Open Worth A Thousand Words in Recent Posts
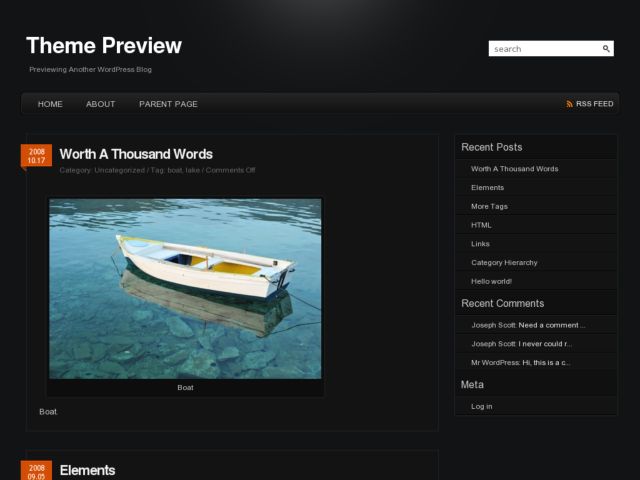 [514, 169]
